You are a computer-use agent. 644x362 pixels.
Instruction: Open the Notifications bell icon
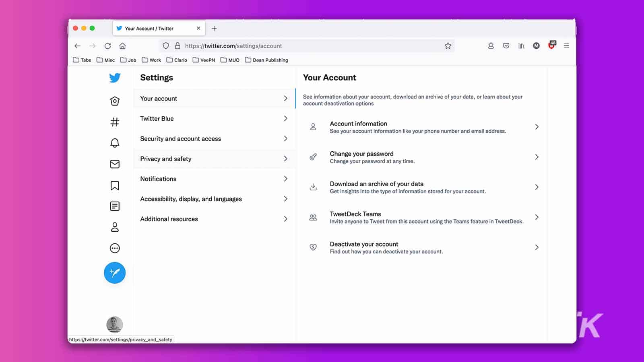(x=115, y=143)
